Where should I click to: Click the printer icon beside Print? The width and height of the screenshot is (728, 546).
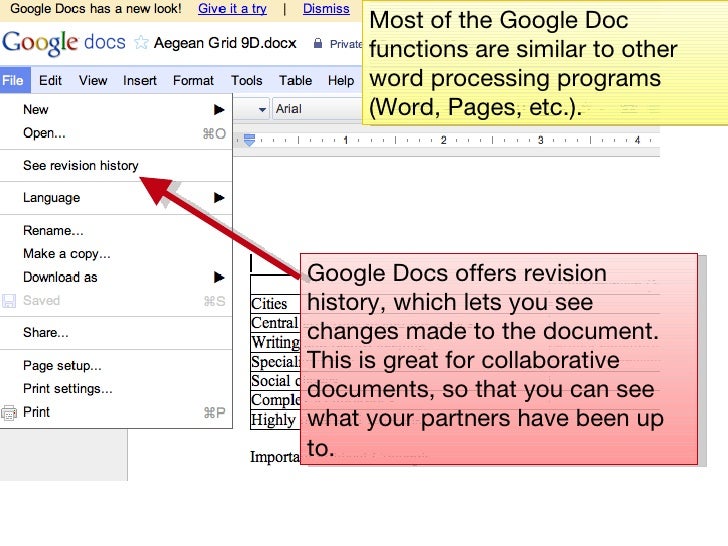click(9, 412)
